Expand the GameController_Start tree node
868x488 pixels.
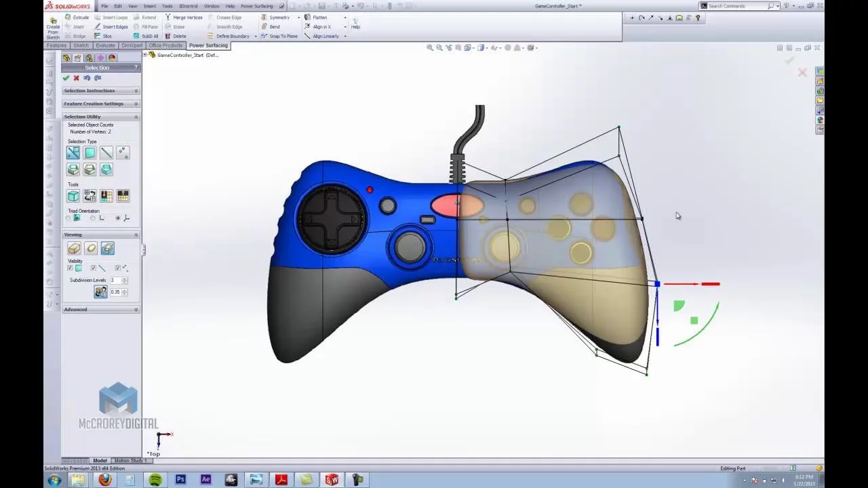(x=145, y=55)
